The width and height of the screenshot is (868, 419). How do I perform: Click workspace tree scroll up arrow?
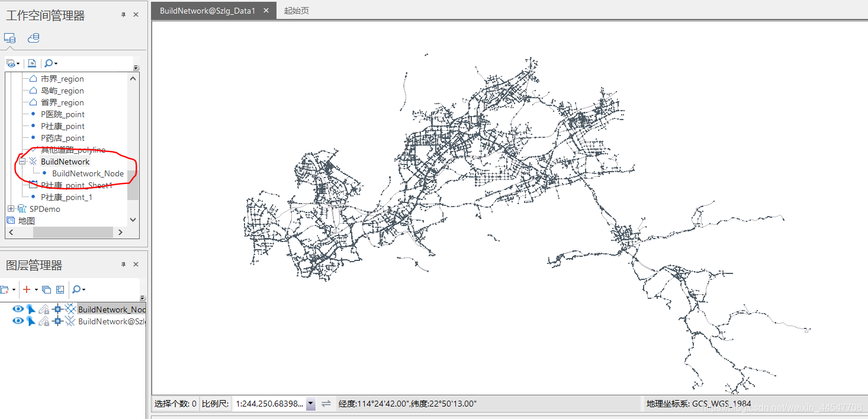pos(133,78)
